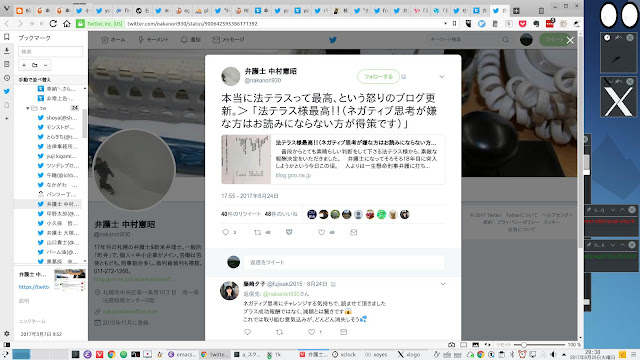The image size is (640, 360).
Task: Click 48件のいいね count
Action: point(281,214)
